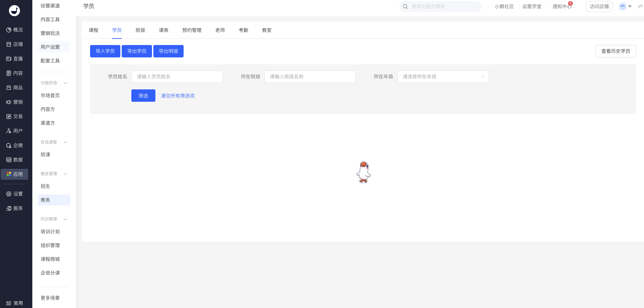Viewport: 644px width, 308px height.
Task: Open the Marketing (营销) megaphone icon
Action: click(x=9, y=102)
